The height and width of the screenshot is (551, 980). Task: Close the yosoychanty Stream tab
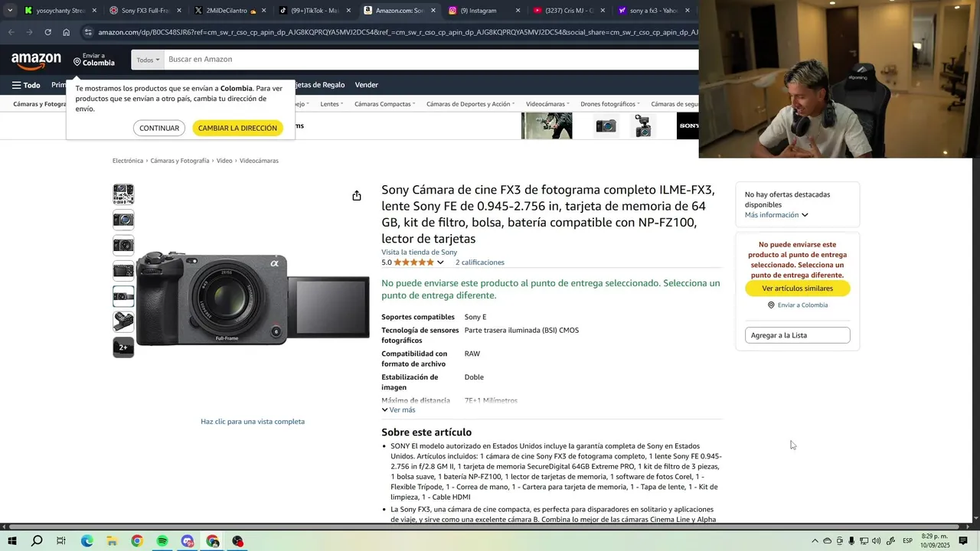coord(94,11)
